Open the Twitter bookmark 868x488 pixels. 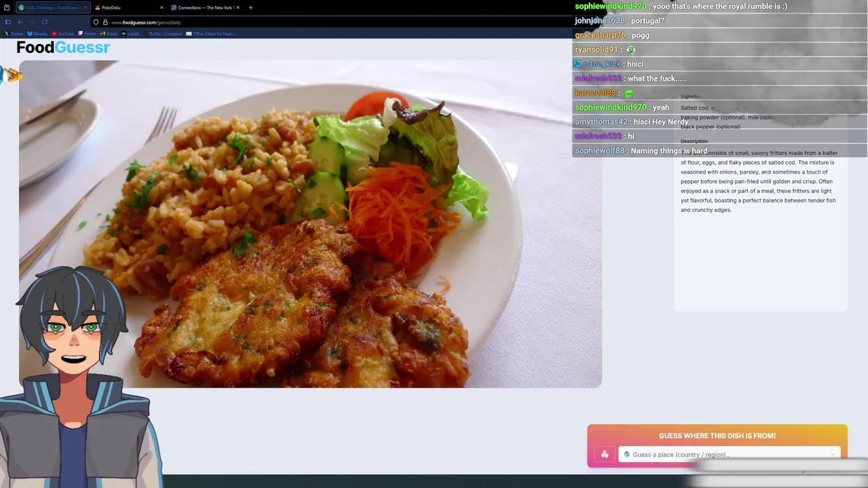[14, 33]
